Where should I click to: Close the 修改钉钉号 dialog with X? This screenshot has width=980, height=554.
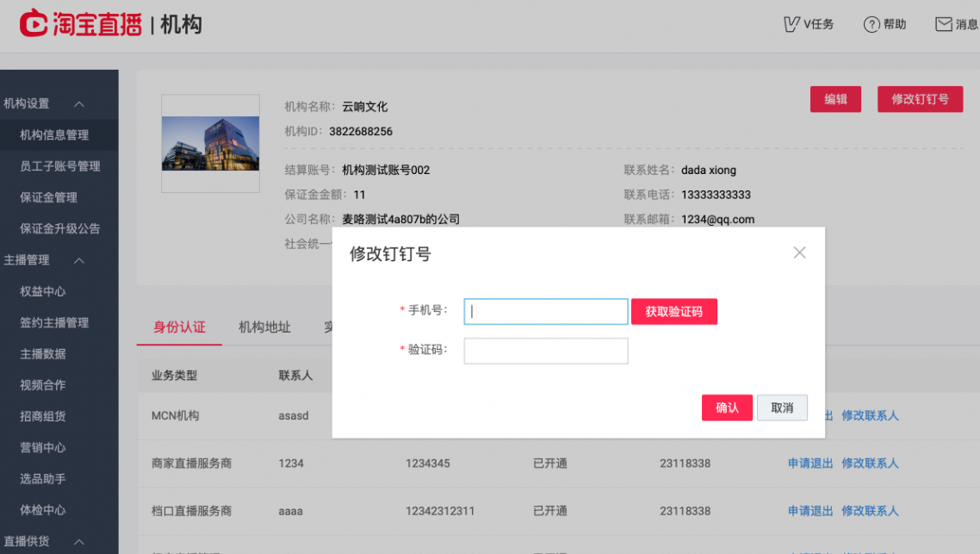tap(799, 252)
